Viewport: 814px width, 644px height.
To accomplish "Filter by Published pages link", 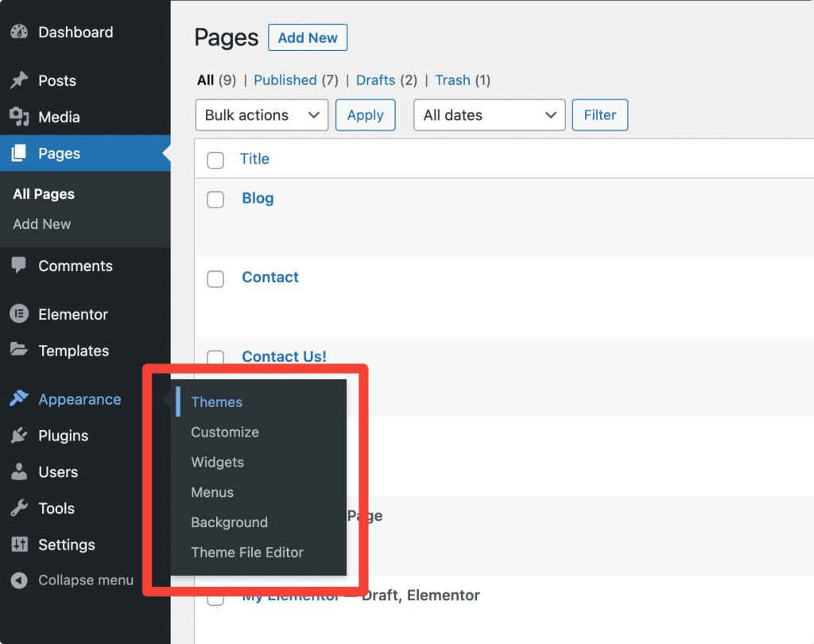I will [x=285, y=80].
